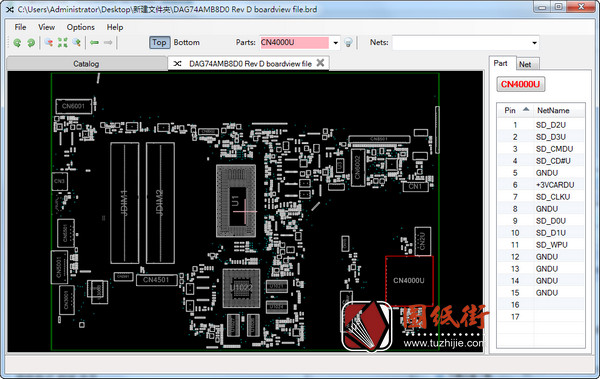Click the application icon in the title bar

(x=10, y=9)
